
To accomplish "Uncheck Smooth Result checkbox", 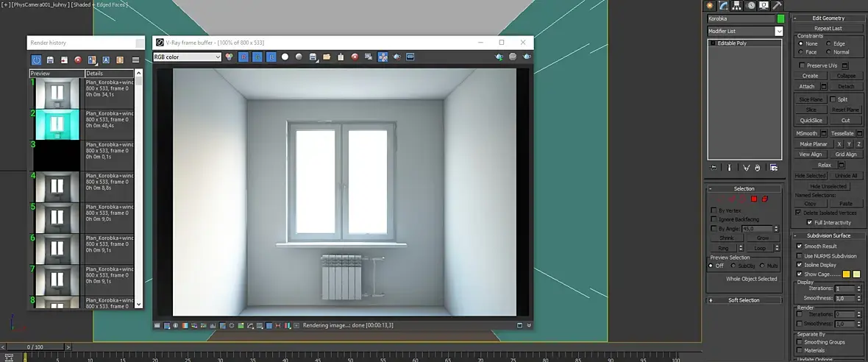I will pyautogui.click(x=800, y=246).
